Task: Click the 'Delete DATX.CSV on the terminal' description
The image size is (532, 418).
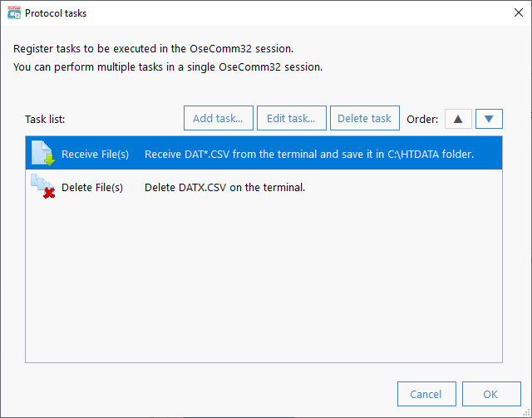Action: (x=224, y=187)
